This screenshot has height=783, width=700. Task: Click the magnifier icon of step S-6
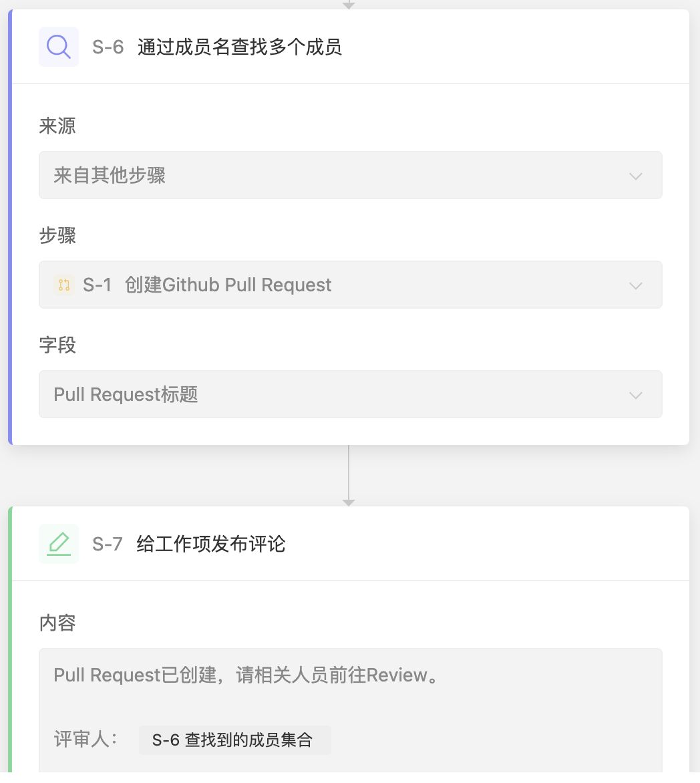tap(59, 47)
